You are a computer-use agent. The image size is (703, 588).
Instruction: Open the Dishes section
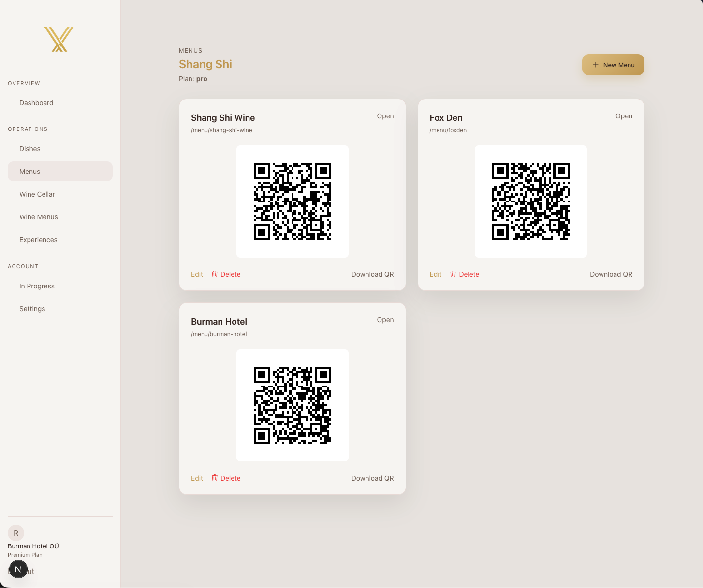tap(60, 149)
